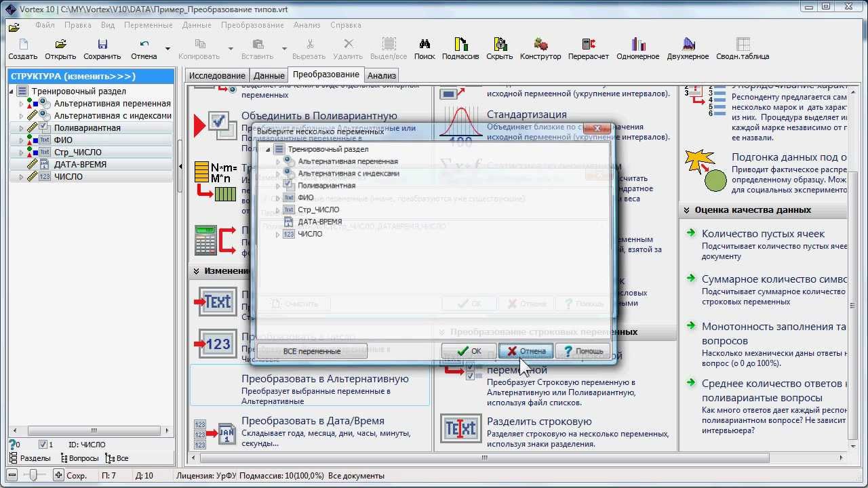
Task: Click Преобразовать в Альтернативную item
Action: pos(309,385)
